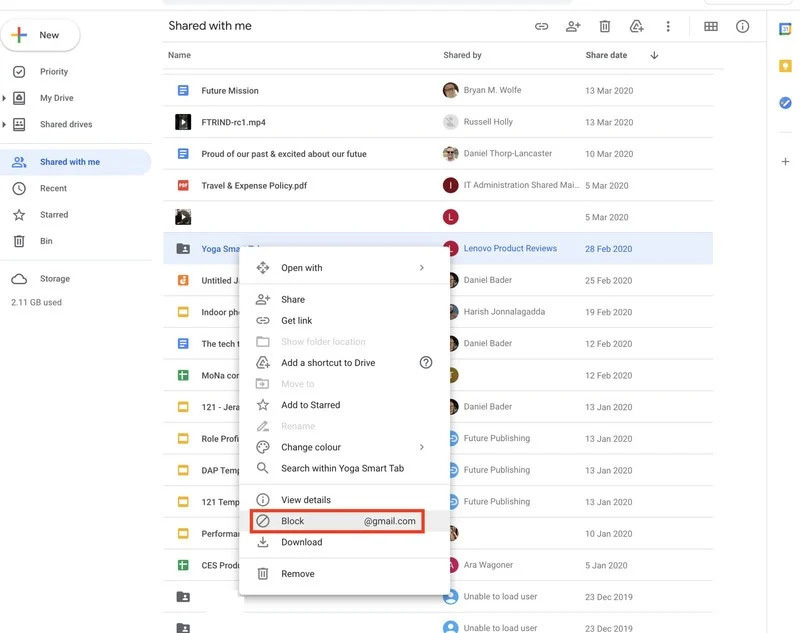Click the help question mark beside Add a shortcut
800x633 pixels.
(426, 363)
